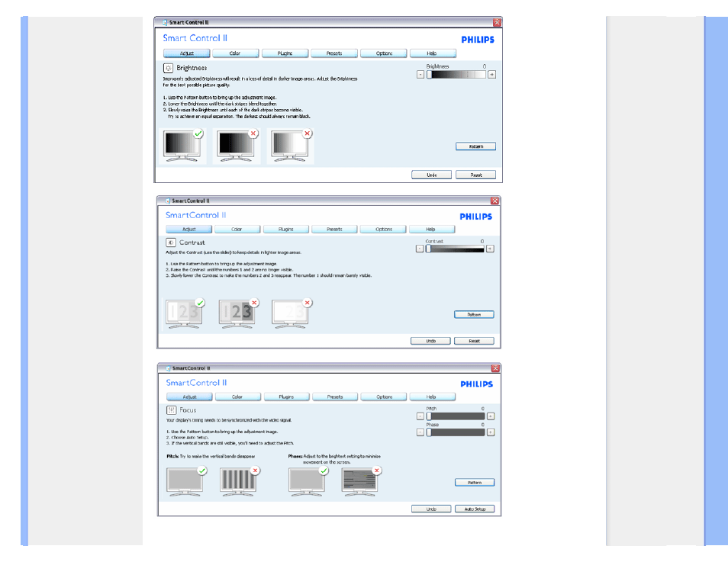Click Undo in Brightness window
This screenshot has width=728, height=562.
point(431,175)
